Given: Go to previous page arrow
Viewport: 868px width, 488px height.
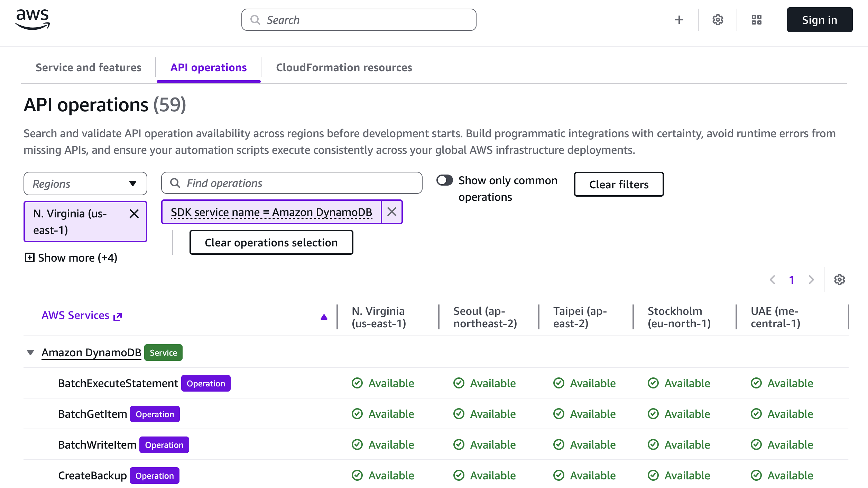Looking at the screenshot, I should 773,280.
